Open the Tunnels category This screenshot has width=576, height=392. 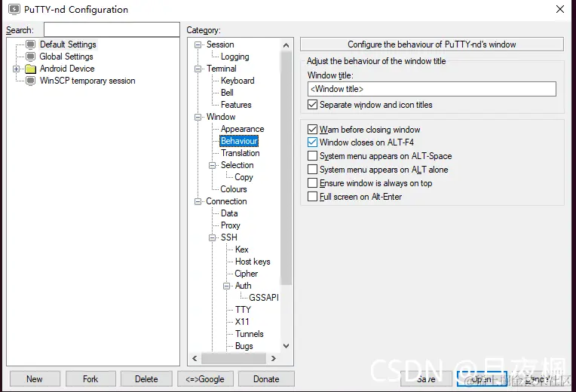[249, 334]
